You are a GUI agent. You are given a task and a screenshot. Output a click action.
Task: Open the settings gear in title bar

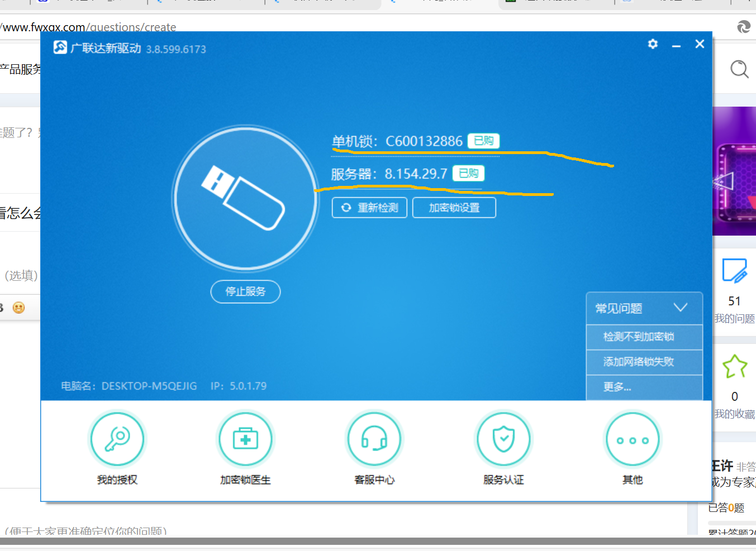click(x=653, y=44)
